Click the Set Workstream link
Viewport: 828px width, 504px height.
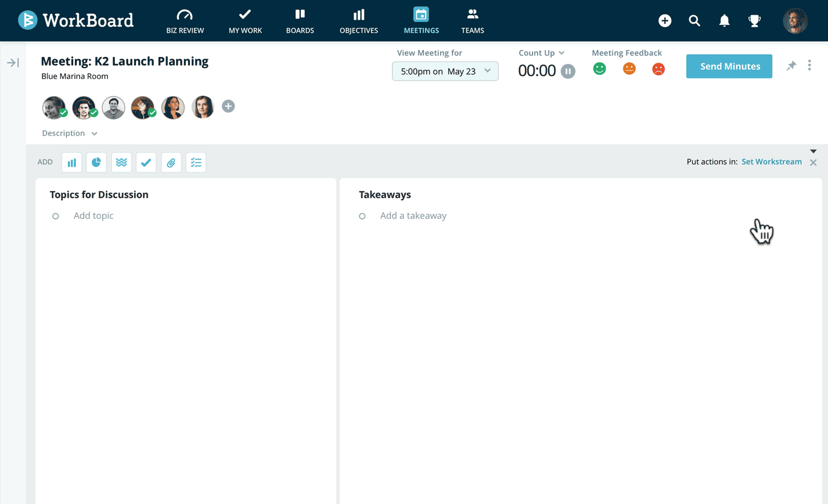click(772, 162)
